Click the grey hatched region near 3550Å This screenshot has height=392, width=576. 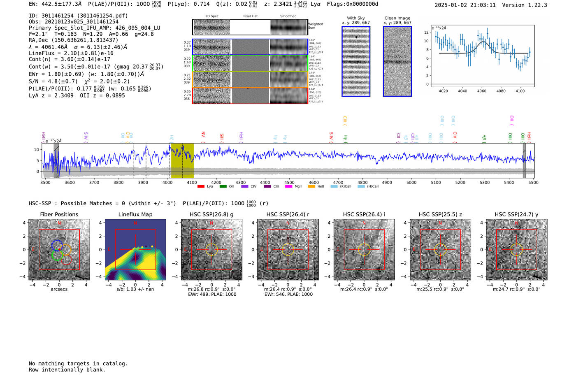click(x=56, y=160)
